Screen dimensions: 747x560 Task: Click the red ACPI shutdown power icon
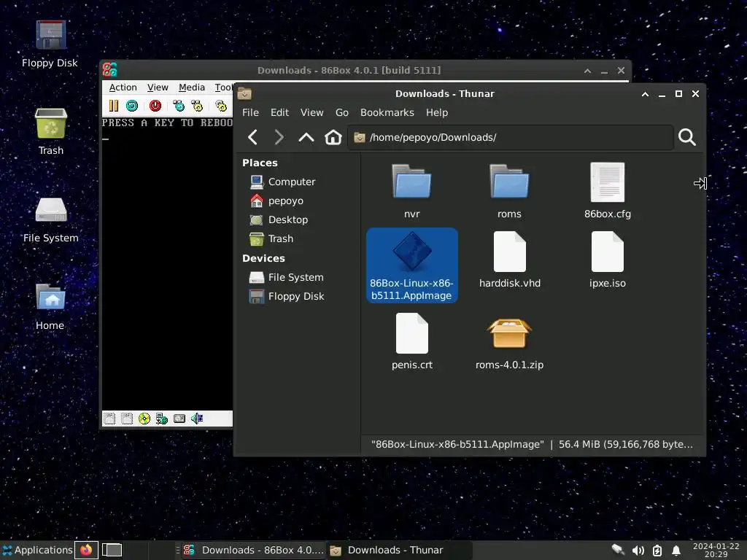[x=155, y=106]
